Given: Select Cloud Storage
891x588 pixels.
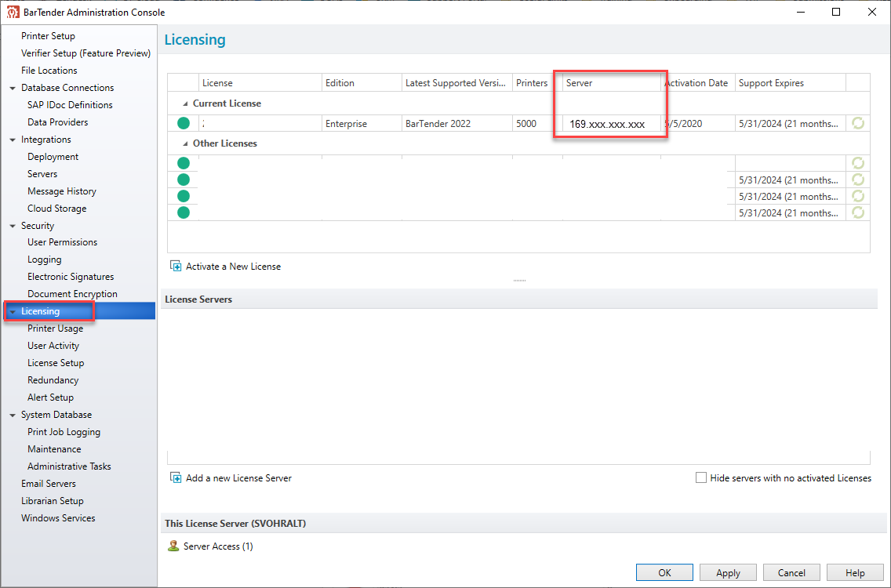Looking at the screenshot, I should pyautogui.click(x=56, y=209).
